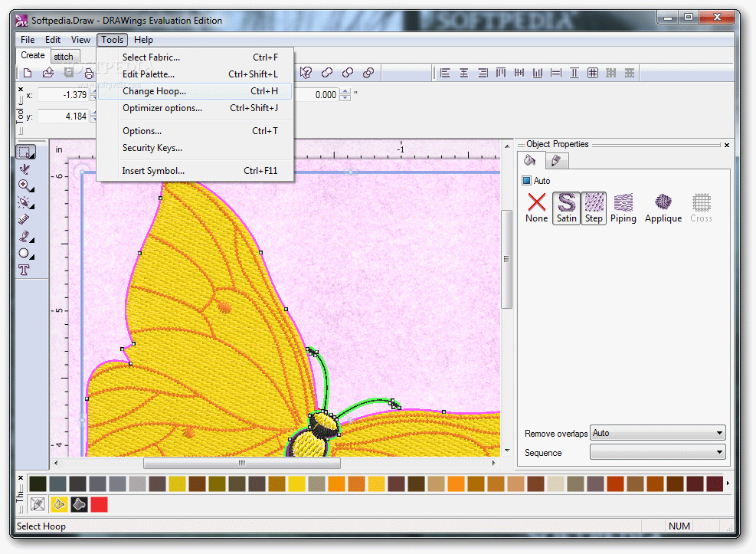Click the same height icon

574,73
